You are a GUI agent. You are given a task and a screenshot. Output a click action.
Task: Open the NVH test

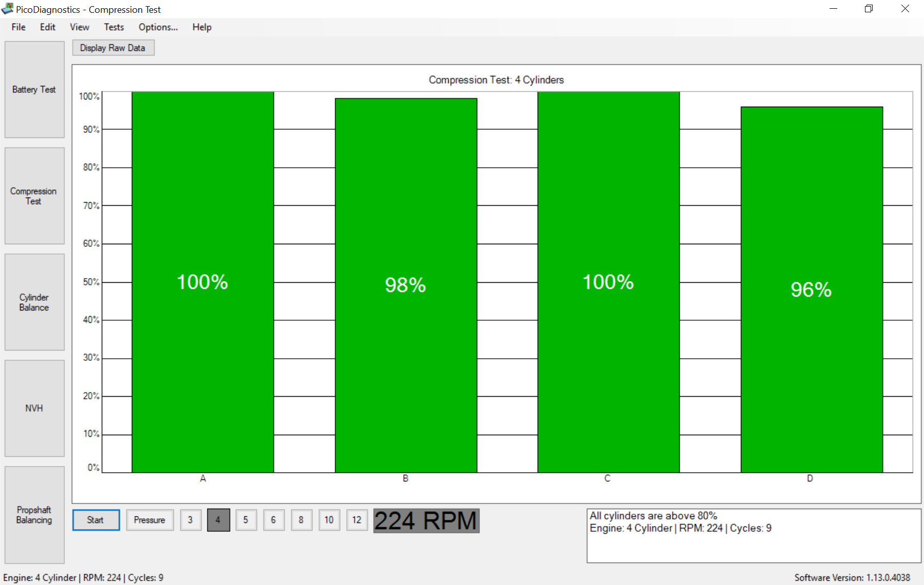34,408
